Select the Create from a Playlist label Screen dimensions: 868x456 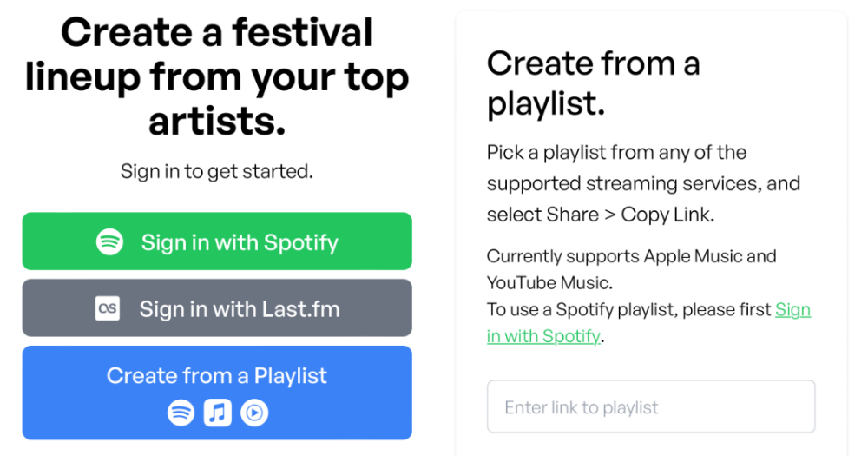tap(217, 376)
